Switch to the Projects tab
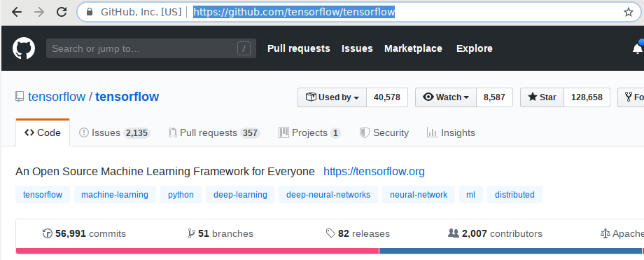The width and height of the screenshot is (644, 260). click(x=309, y=133)
